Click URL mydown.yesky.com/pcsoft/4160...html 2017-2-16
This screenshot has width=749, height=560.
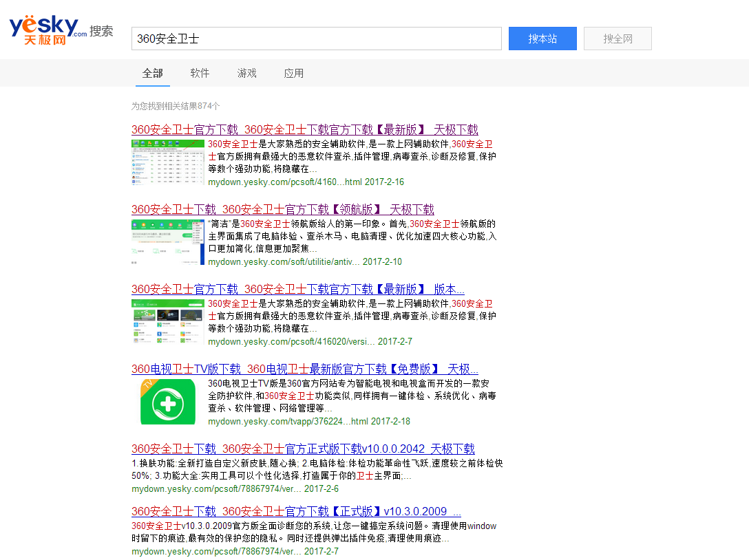point(306,182)
